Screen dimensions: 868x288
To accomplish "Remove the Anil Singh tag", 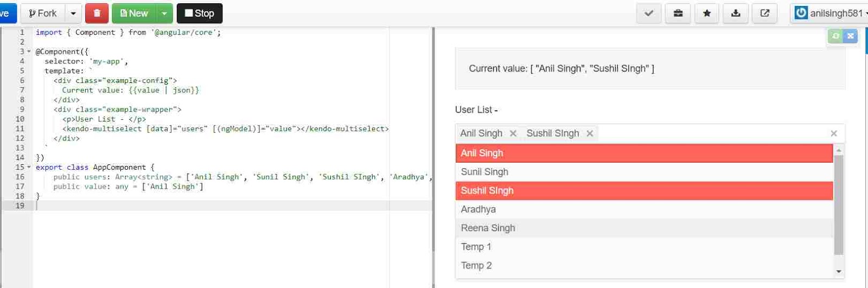I will (513, 133).
